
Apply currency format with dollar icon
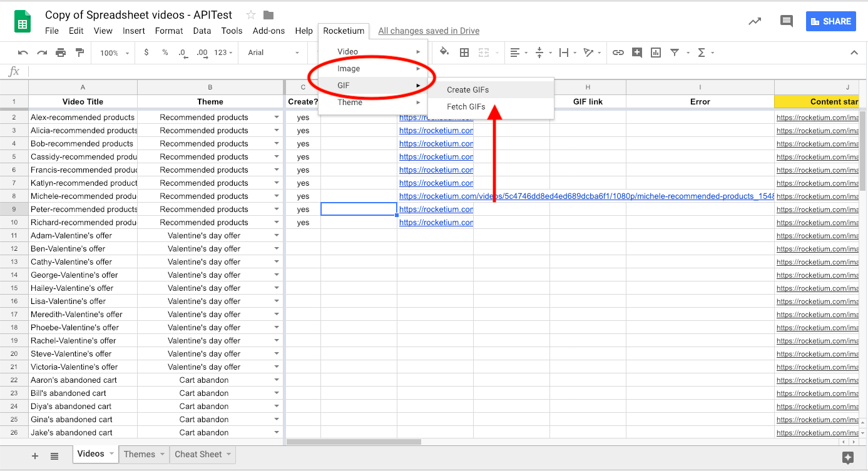[146, 53]
